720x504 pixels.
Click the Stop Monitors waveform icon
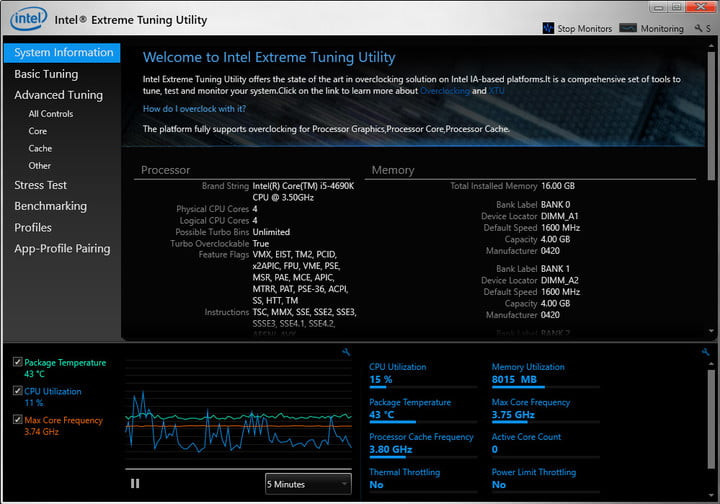point(548,28)
